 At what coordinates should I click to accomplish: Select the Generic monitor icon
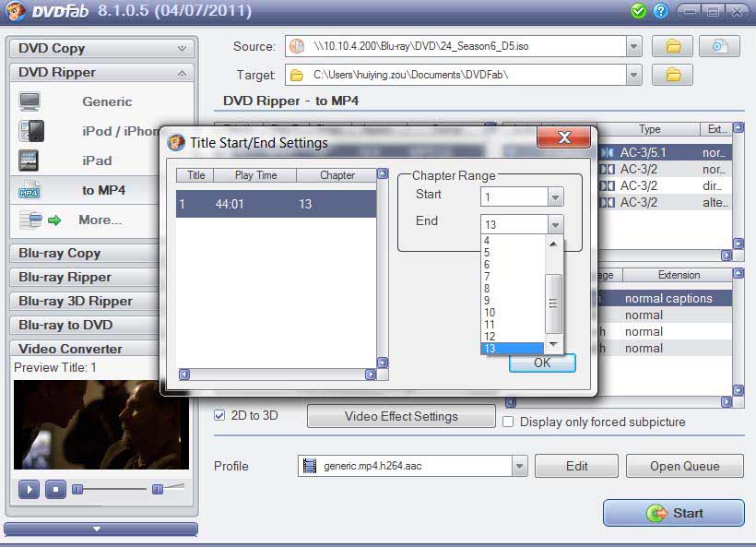point(30,101)
